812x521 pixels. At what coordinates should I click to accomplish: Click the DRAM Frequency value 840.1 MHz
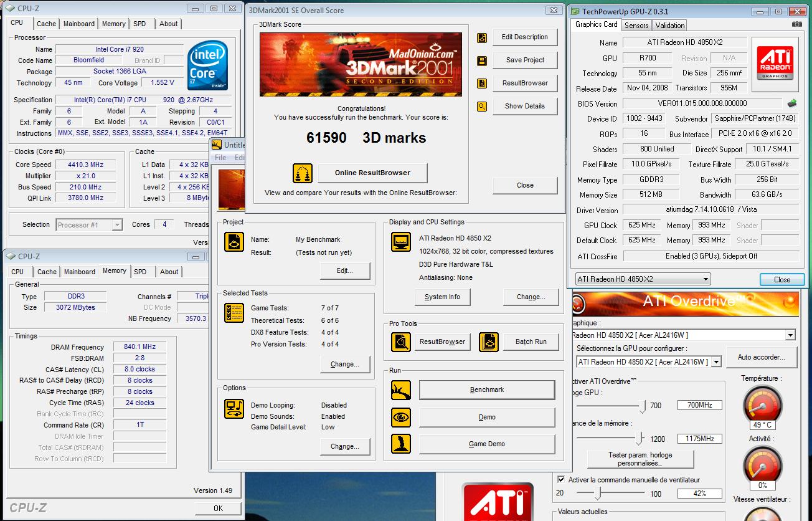click(140, 347)
